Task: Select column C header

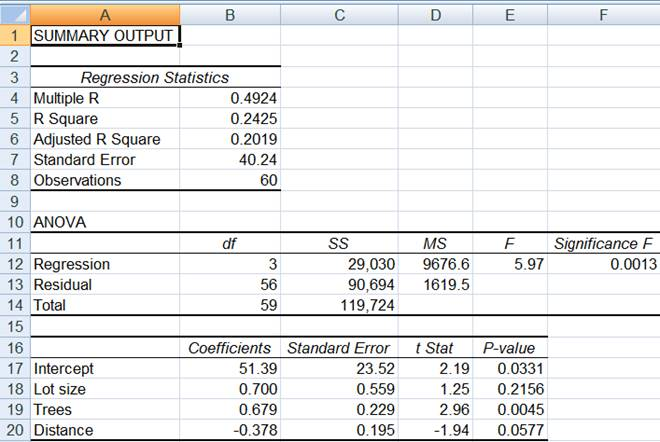Action: coord(340,13)
